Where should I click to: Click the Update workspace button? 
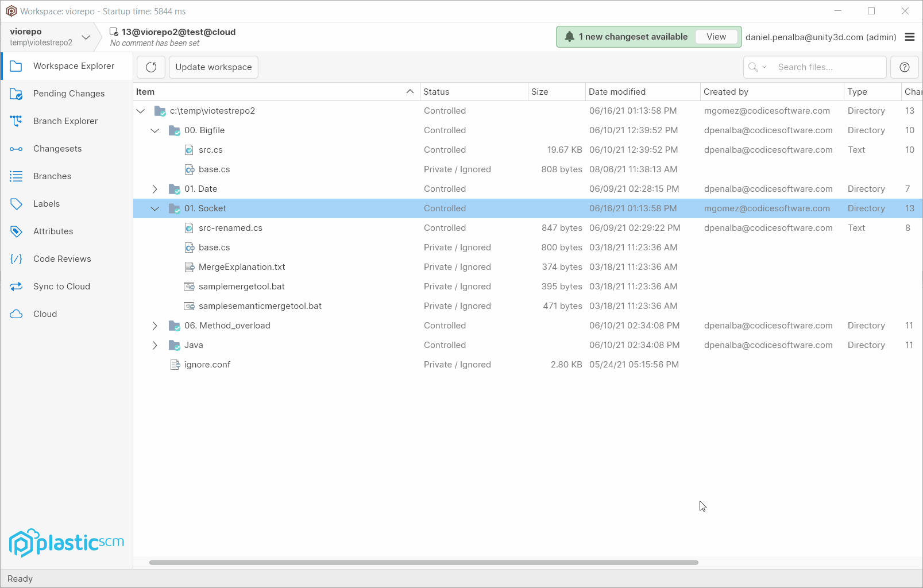(x=213, y=67)
